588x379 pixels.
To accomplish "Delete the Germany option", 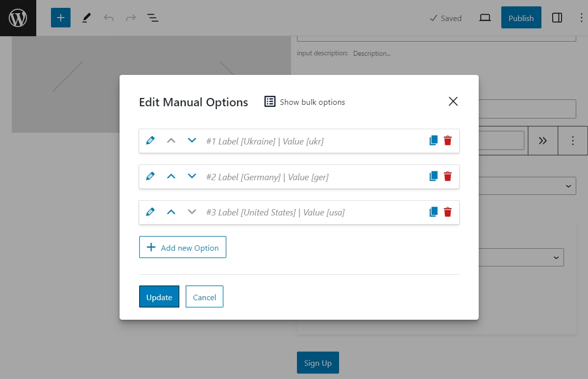I will click(x=447, y=176).
